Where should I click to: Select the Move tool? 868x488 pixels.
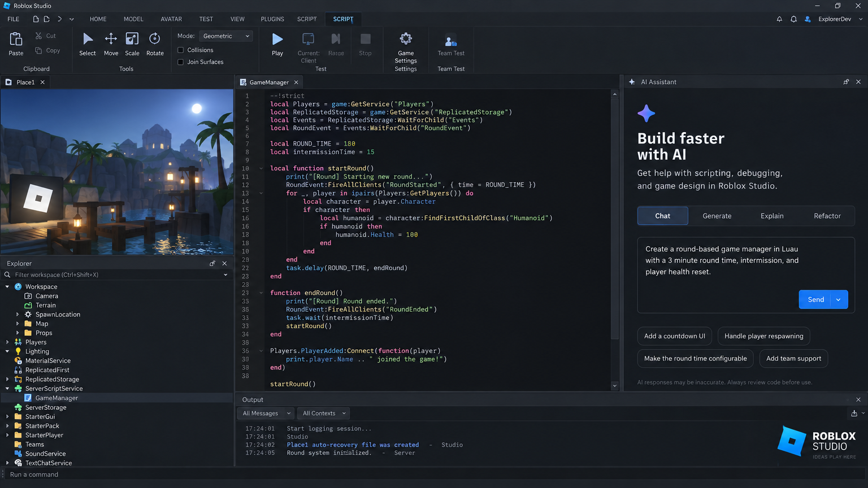point(111,44)
